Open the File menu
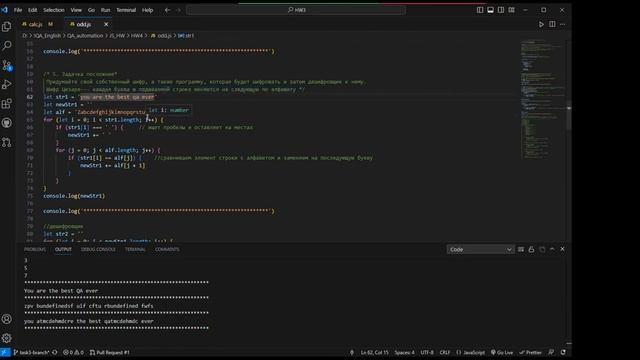Viewport: 640px width, 360px height. click(x=18, y=10)
